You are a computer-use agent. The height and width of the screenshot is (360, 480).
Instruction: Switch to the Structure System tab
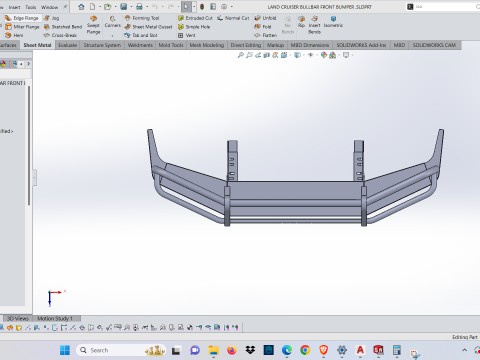point(102,45)
